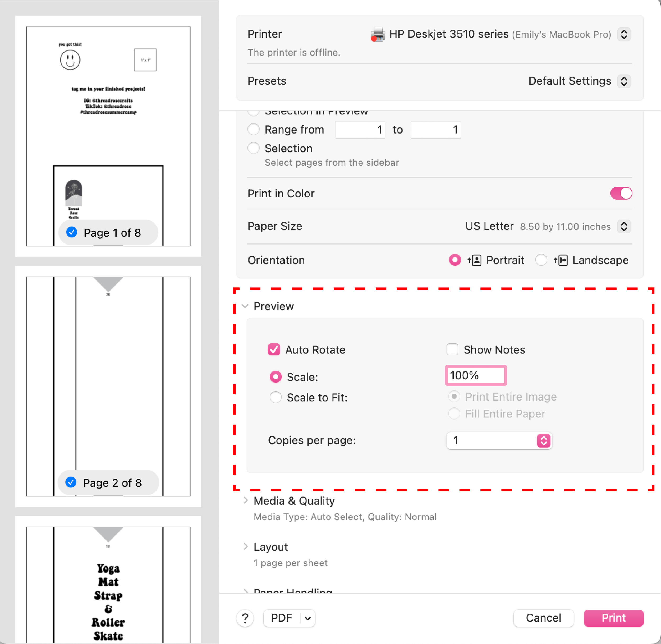Viewport: 661px width, 644px height.
Task: Select the Scale to Fit option
Action: coord(276,397)
